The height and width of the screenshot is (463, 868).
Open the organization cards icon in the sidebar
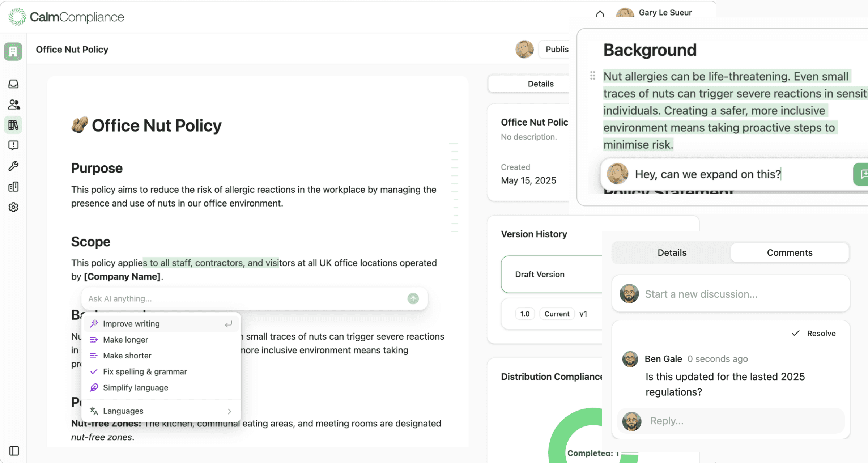pos(13,187)
